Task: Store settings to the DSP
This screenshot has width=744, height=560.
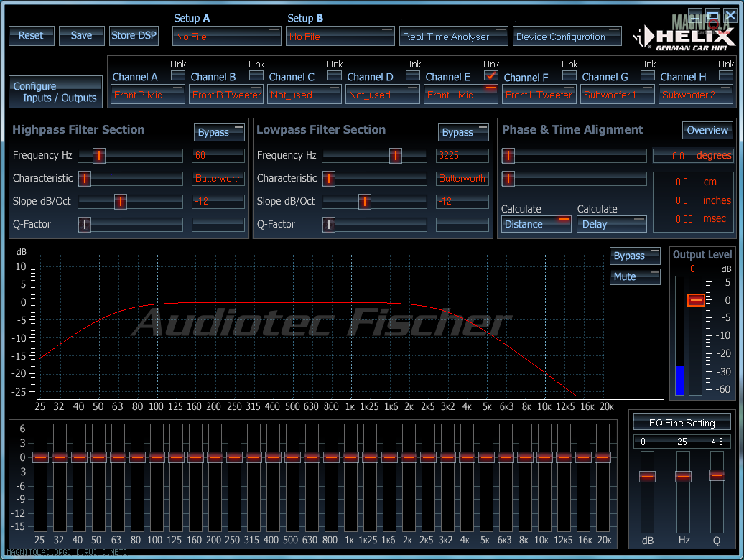Action: pyautogui.click(x=134, y=36)
